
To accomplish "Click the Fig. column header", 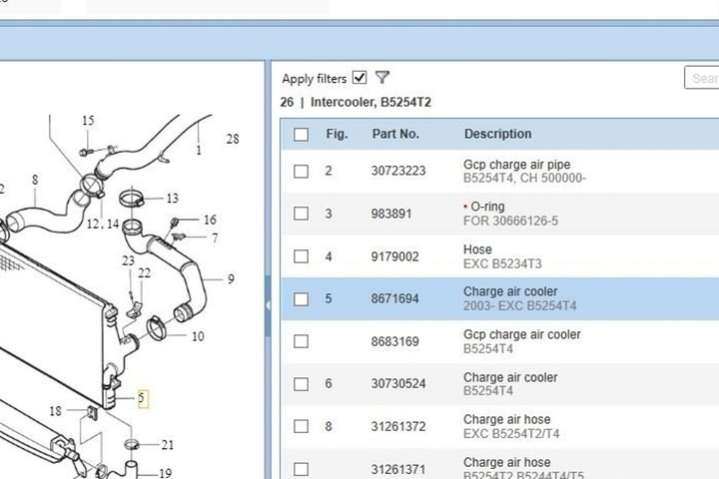I will (336, 134).
